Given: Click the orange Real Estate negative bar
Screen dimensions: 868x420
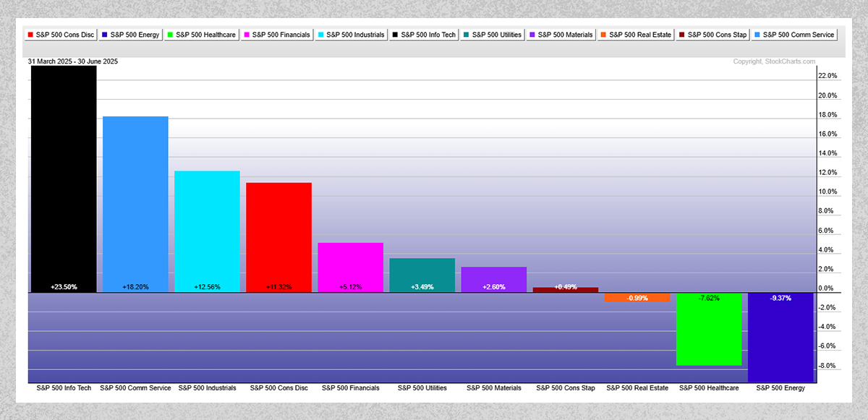Looking at the screenshot, I should coord(637,297).
